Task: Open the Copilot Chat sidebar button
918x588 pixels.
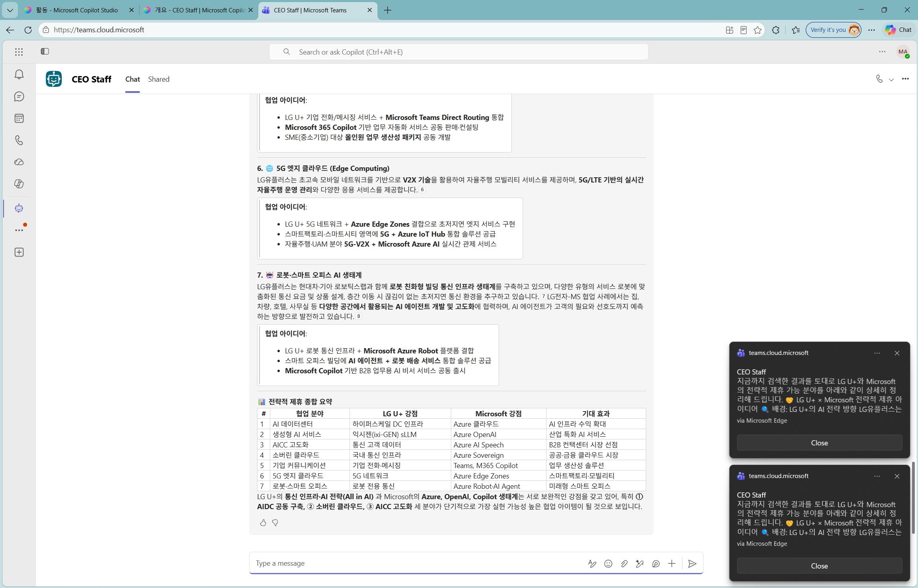Action: (898, 30)
